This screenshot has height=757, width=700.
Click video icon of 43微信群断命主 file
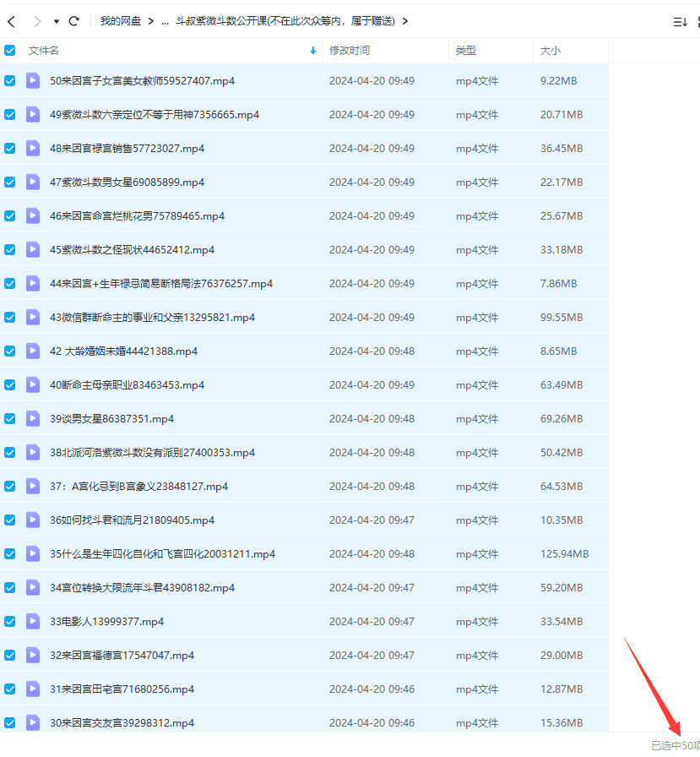click(x=33, y=318)
